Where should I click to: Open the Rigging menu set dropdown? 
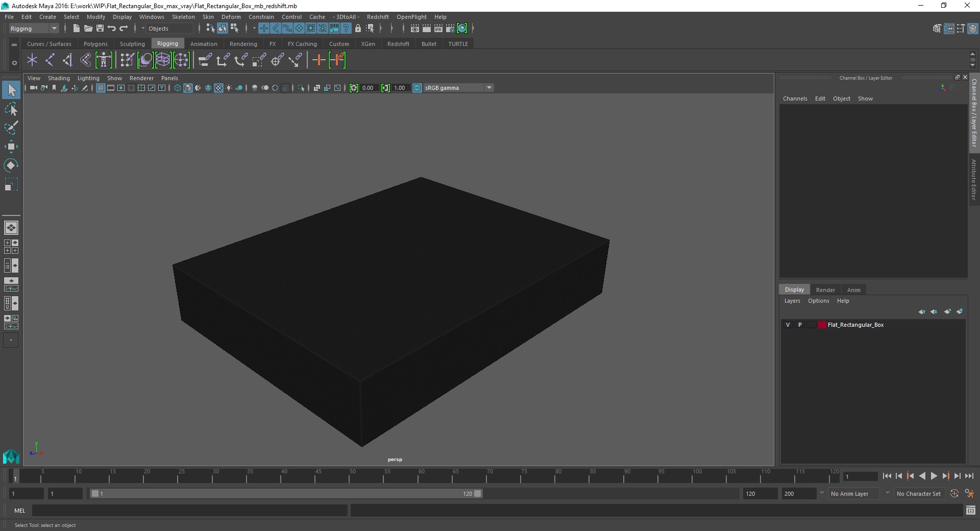[x=34, y=29]
